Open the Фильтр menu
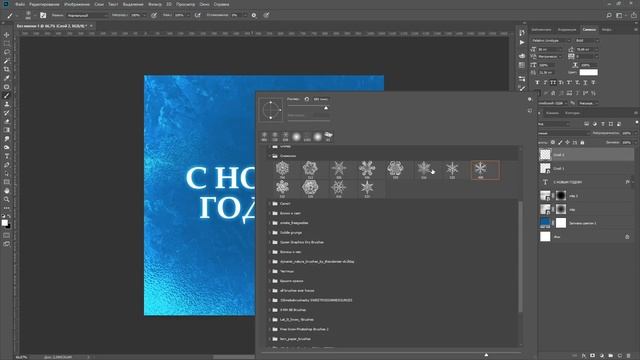 [x=154, y=4]
